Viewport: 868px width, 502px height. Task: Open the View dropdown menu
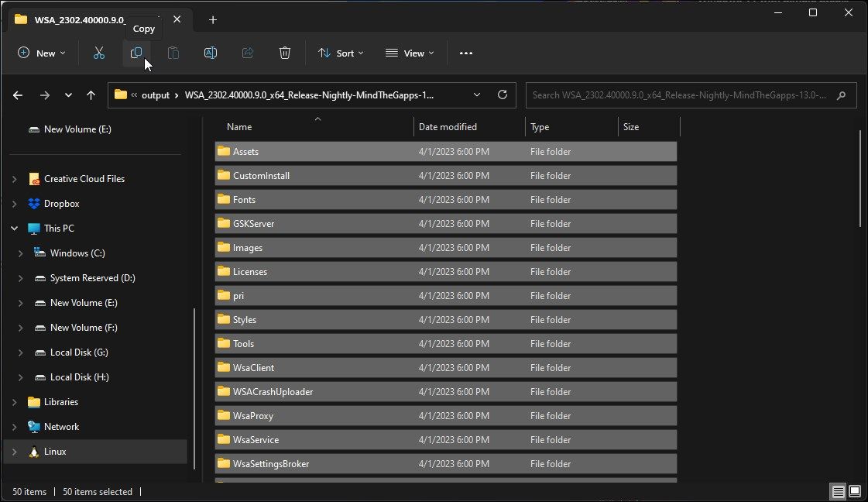coord(410,53)
